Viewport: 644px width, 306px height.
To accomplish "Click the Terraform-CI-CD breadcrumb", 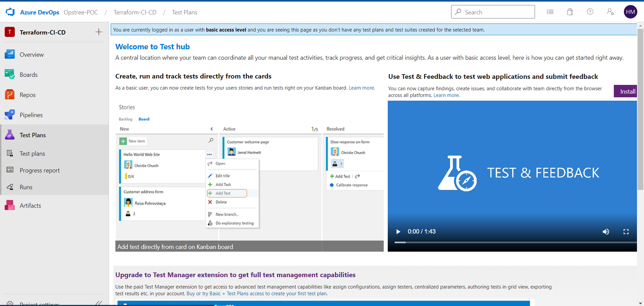I will click(135, 12).
